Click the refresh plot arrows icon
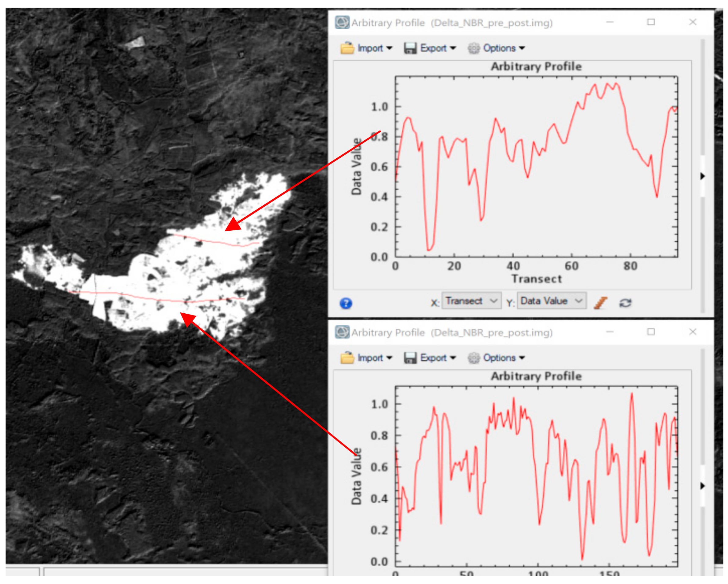Image resolution: width=728 pixels, height=584 pixels. coord(625,303)
